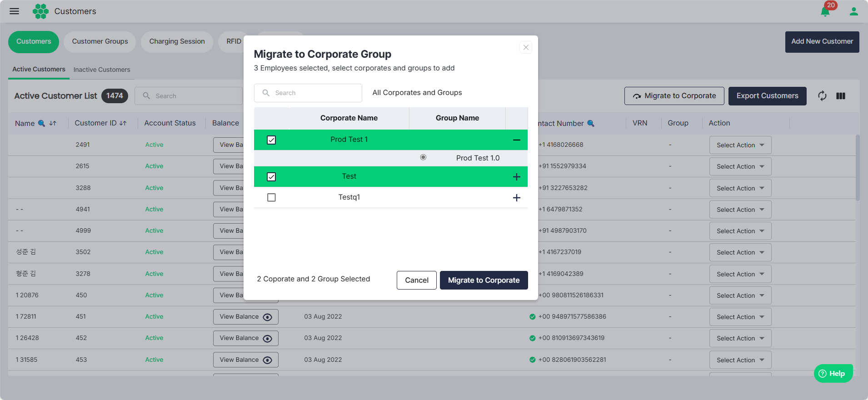Switch to Customers tab
This screenshot has width=868, height=400.
click(34, 42)
